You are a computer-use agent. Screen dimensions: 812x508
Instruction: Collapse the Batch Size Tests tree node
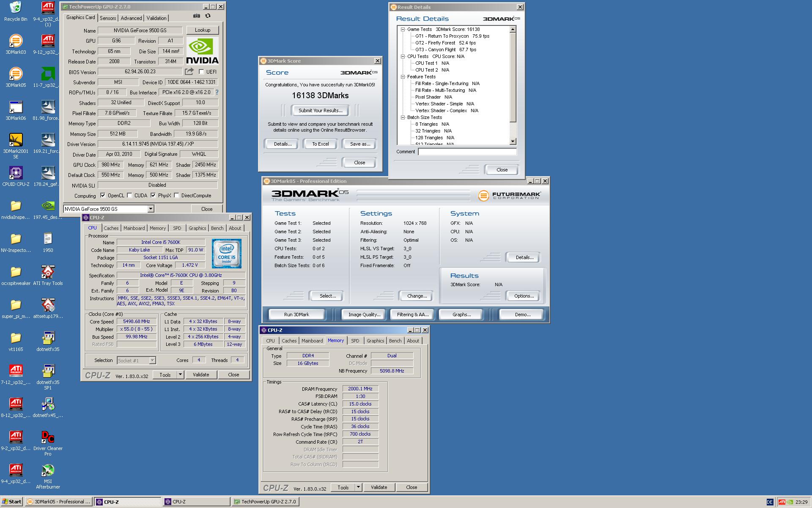(403, 118)
